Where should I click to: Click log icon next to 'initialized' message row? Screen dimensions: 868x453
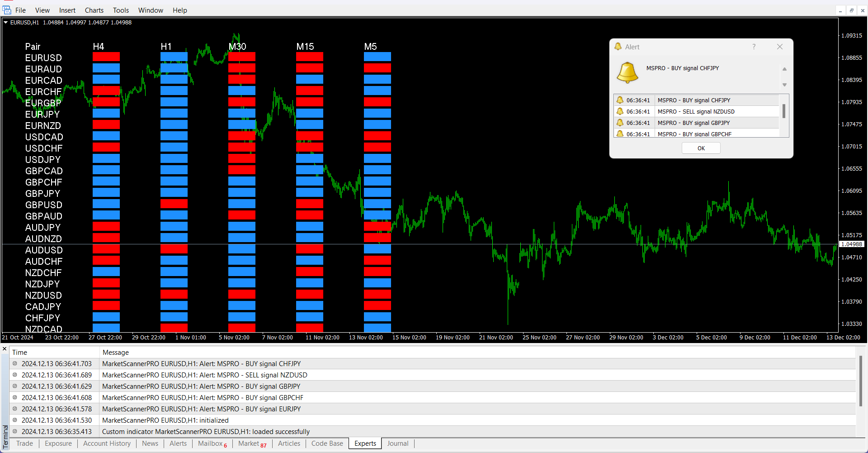tap(15, 420)
